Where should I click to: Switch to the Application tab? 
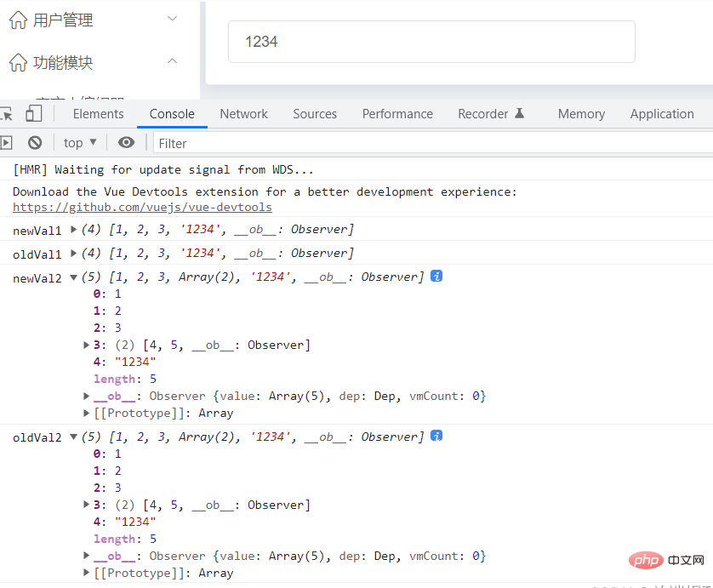pyautogui.click(x=662, y=114)
